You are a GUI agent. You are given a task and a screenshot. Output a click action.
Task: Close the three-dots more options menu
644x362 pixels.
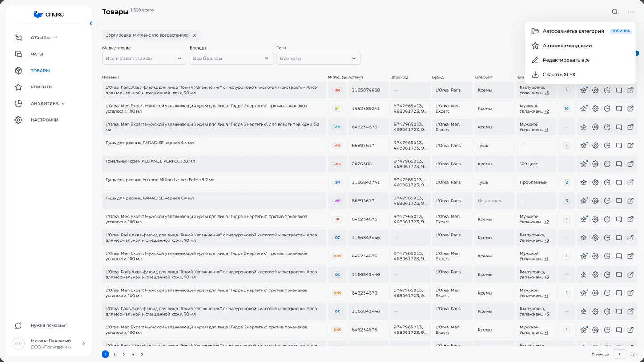click(631, 12)
